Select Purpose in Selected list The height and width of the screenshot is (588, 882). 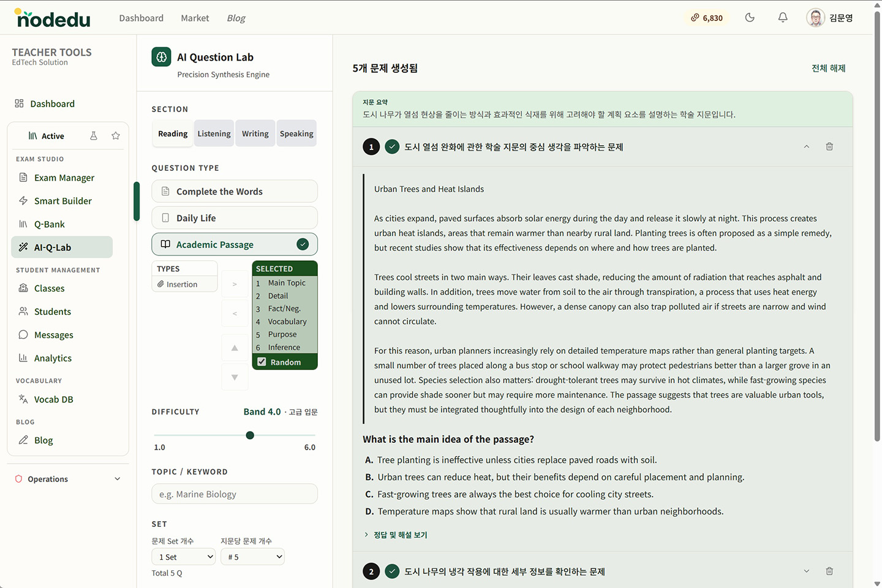pos(285,334)
